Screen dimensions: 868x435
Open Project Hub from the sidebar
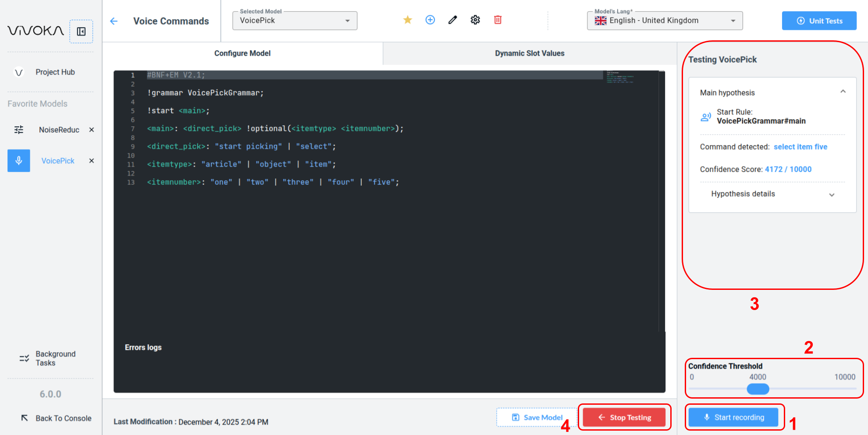point(55,72)
